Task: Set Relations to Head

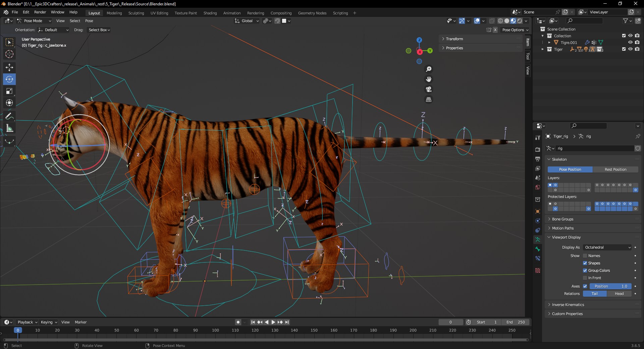Action: point(619,294)
